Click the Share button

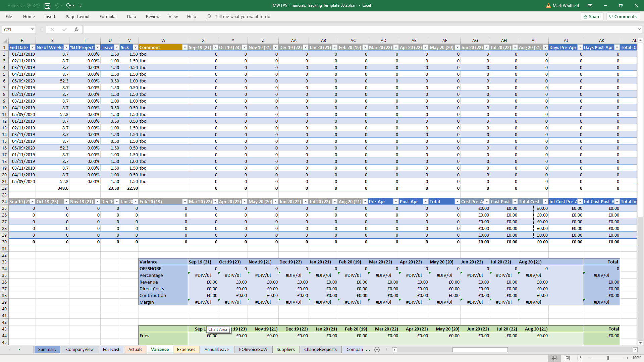[592, 16]
